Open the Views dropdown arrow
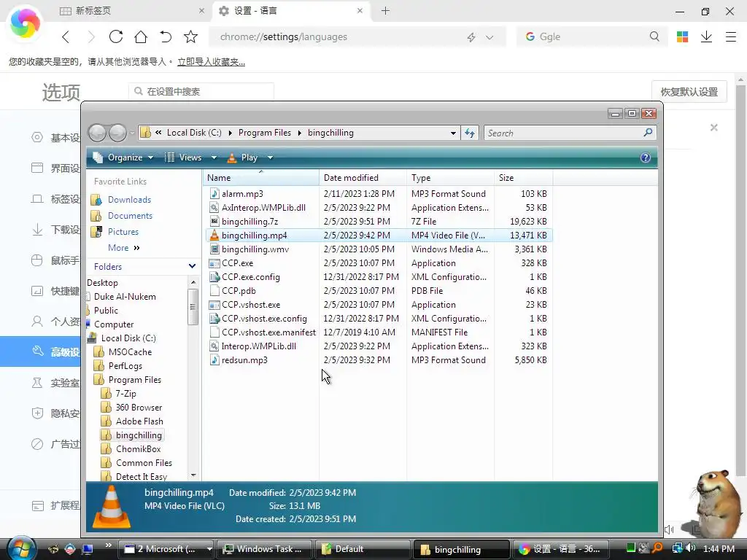 (x=214, y=157)
